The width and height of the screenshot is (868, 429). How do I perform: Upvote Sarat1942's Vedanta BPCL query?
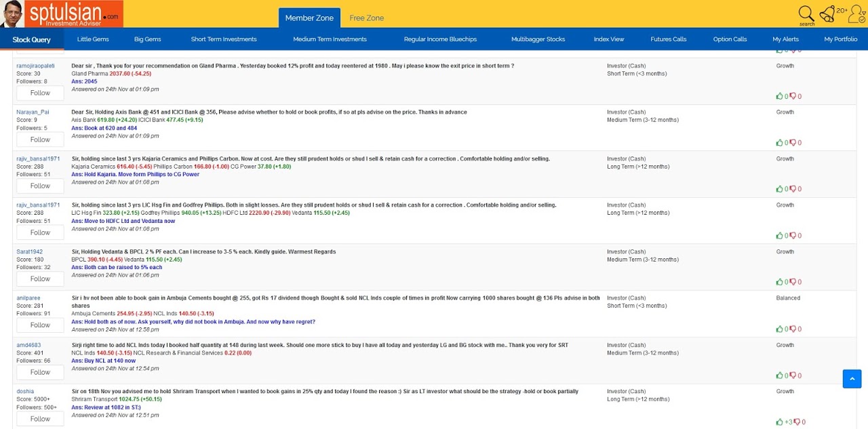[780, 282]
